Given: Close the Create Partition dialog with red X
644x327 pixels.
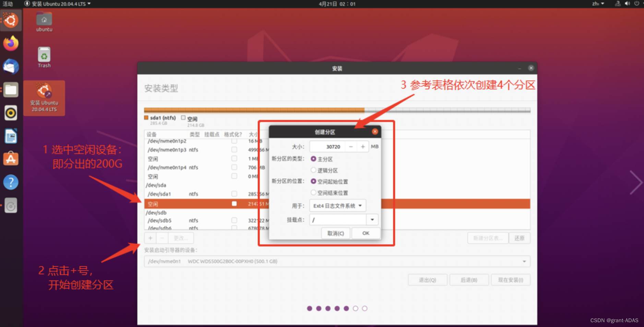Looking at the screenshot, I should pyautogui.click(x=375, y=132).
